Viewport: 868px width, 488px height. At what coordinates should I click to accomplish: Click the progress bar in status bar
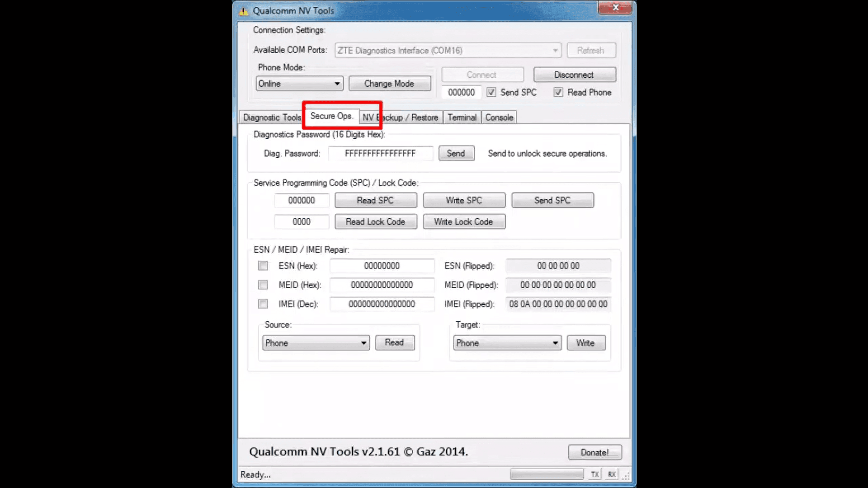[x=546, y=474]
